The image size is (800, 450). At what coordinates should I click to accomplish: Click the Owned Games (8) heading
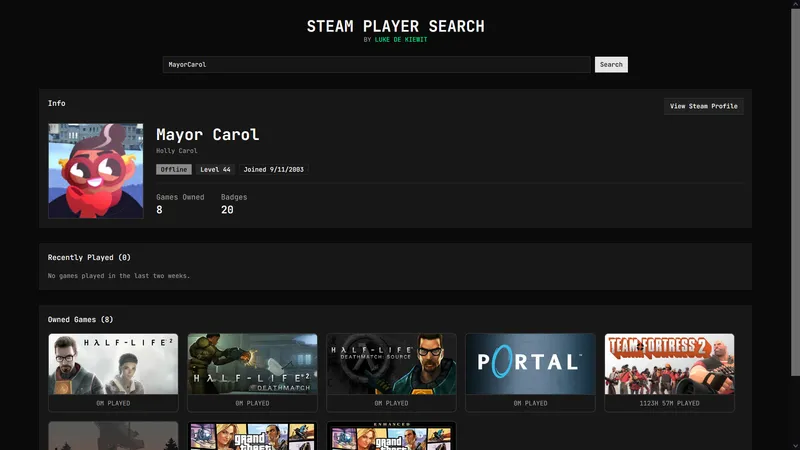[81, 320]
